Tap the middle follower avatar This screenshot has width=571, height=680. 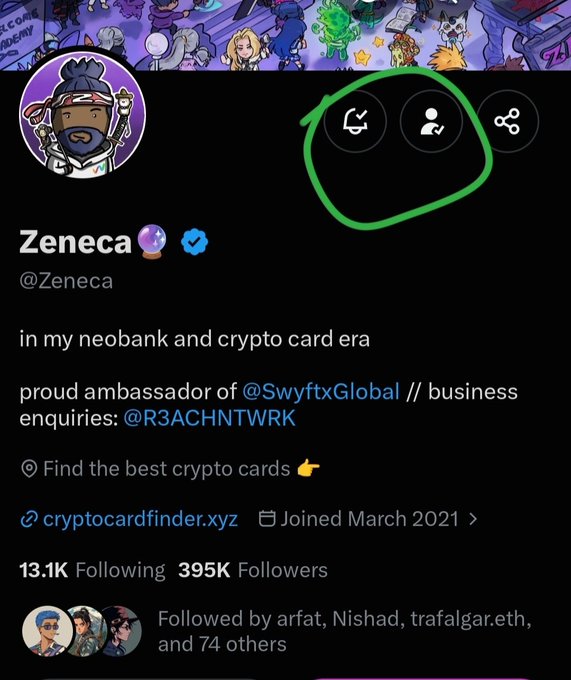[x=85, y=631]
